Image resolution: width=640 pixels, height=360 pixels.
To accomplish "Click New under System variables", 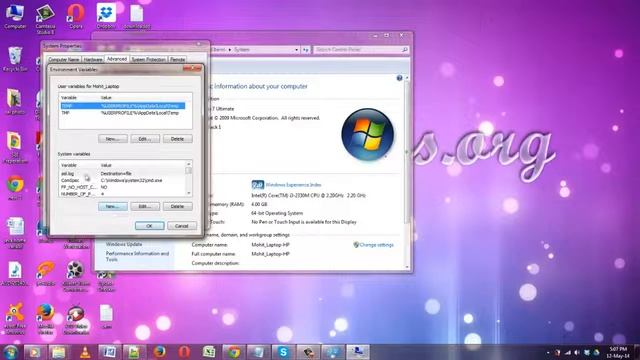I will 113,206.
